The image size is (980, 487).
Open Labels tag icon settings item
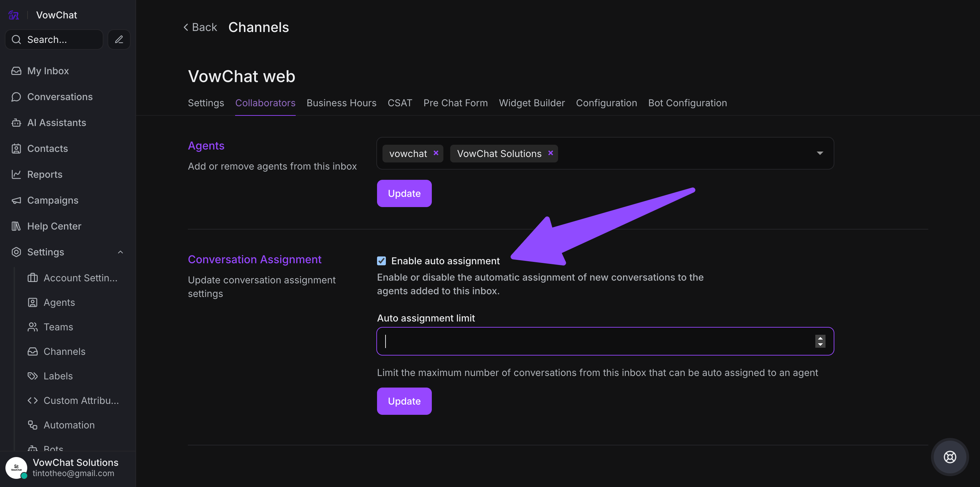coord(58,376)
